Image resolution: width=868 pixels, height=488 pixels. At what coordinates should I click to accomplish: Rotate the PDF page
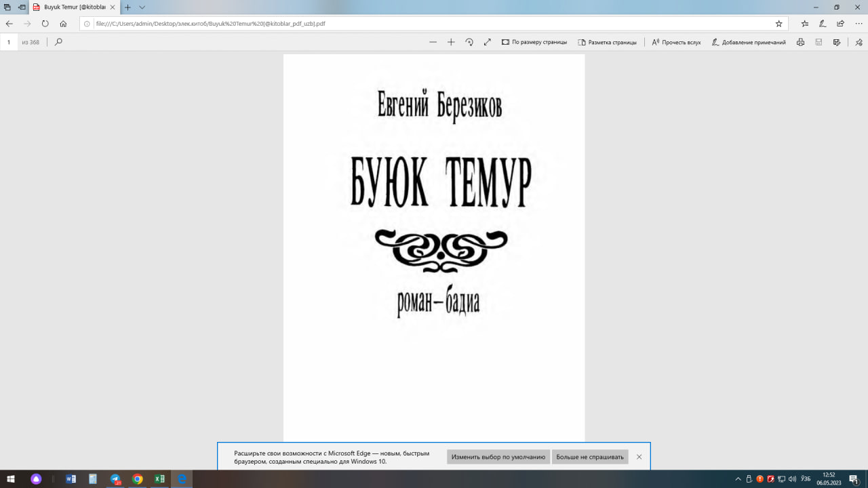(469, 41)
